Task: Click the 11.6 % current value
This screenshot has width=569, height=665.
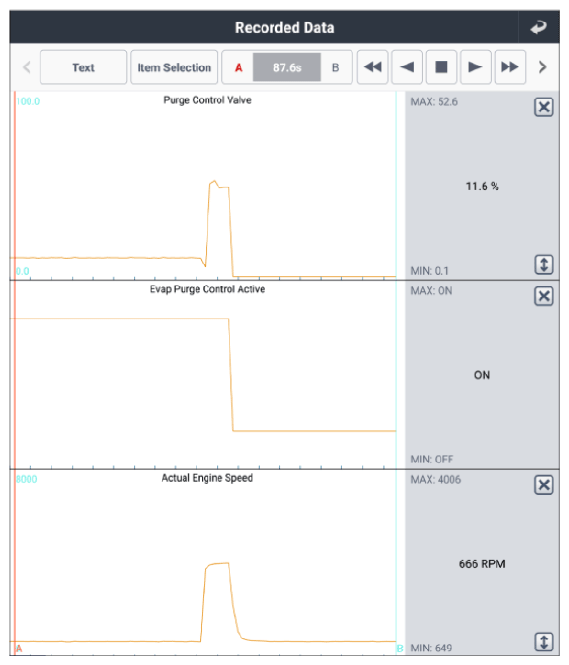Action: 482,186
